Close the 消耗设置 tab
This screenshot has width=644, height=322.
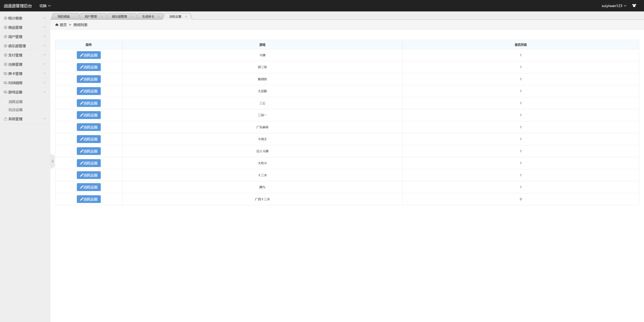[186, 16]
